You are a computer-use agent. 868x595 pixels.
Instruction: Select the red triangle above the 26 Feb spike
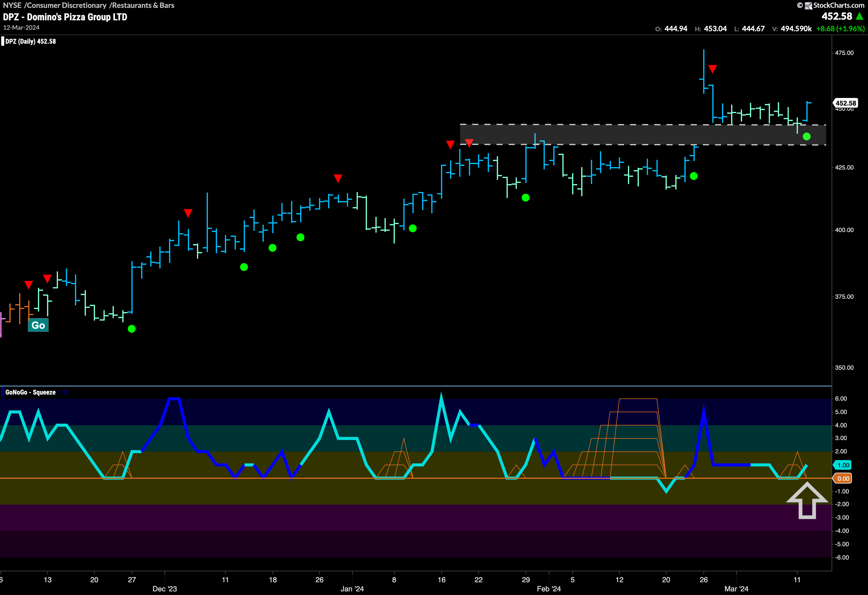click(712, 69)
